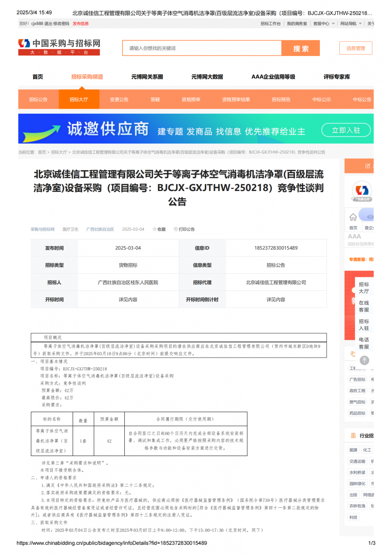Expand the 客服中心 dropdown
This screenshot has height=555, width=392.
(x=324, y=24)
